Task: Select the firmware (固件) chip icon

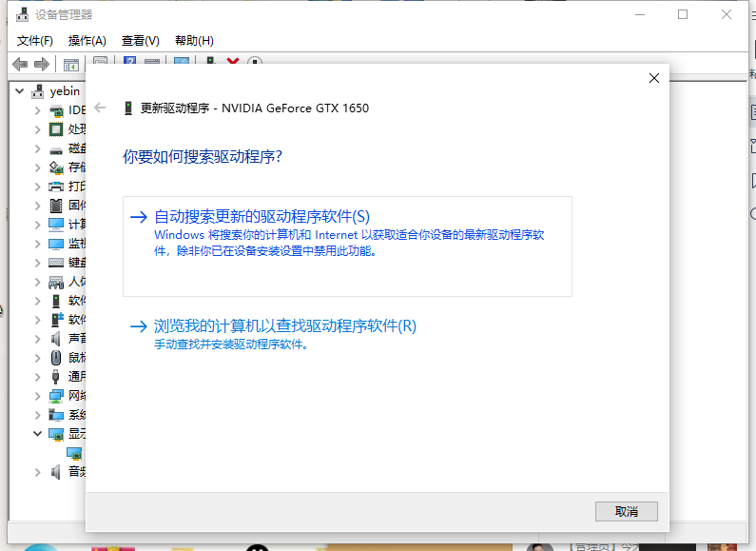Action: 56,206
